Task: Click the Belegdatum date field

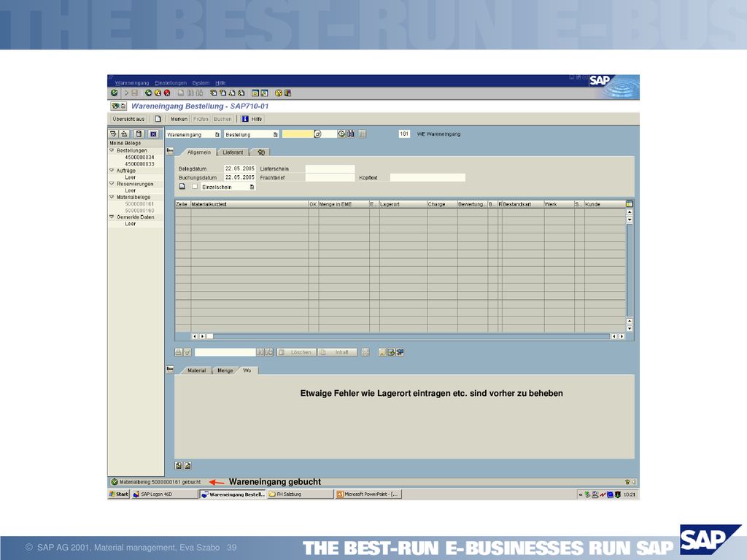Action: pyautogui.click(x=239, y=168)
